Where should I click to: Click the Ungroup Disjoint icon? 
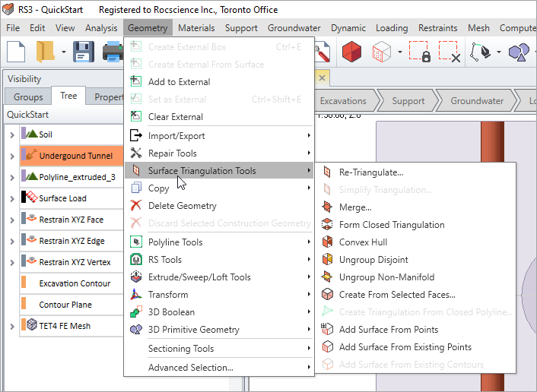pos(327,259)
